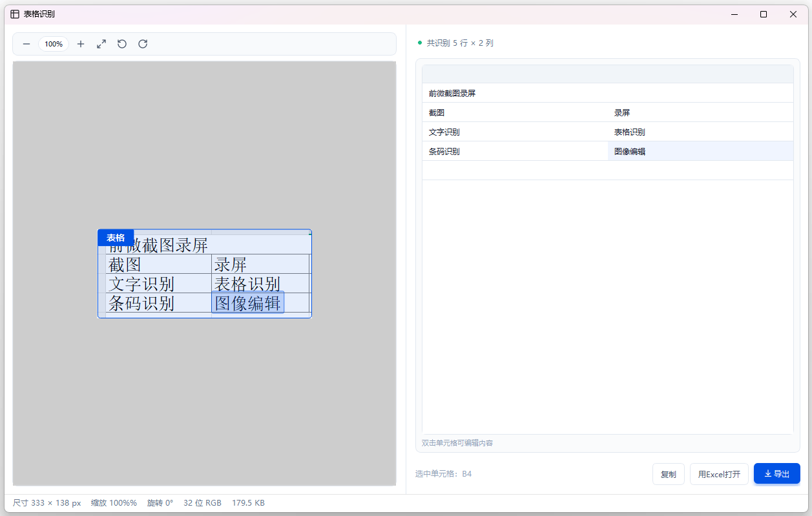The image size is (812, 516).
Task: Click the 图像编辑 cell in the preview image
Action: [248, 303]
